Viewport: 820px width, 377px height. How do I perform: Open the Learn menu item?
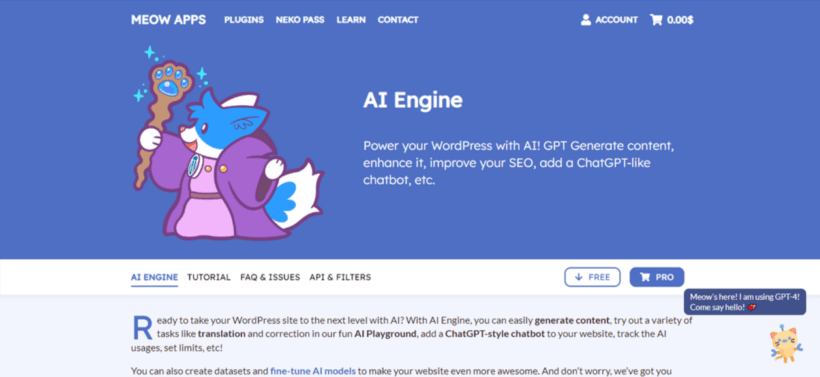[351, 20]
